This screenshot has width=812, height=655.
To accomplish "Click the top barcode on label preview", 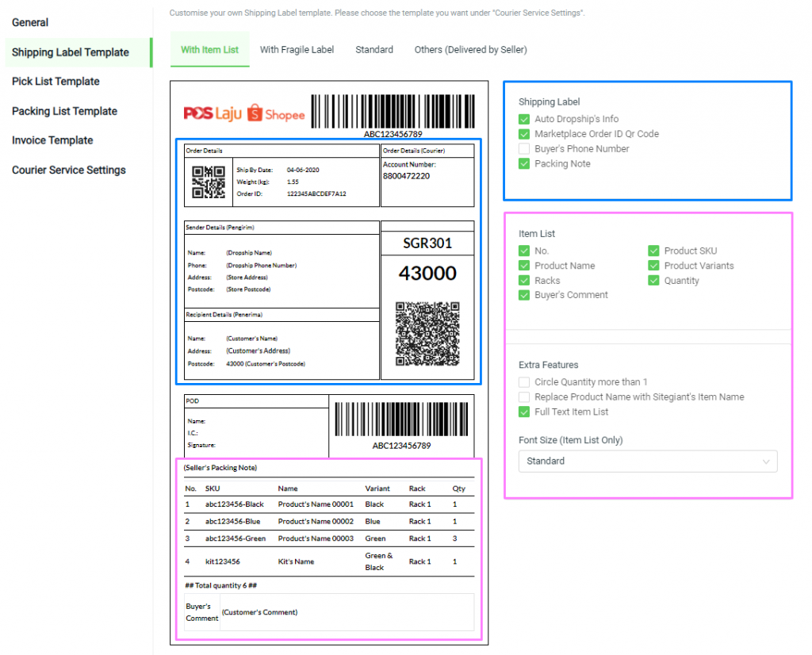I will click(x=393, y=111).
